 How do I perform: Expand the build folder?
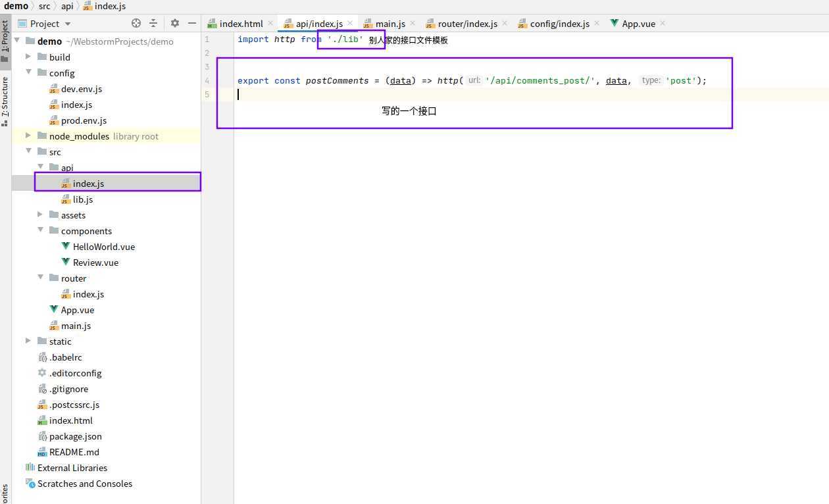(28, 57)
